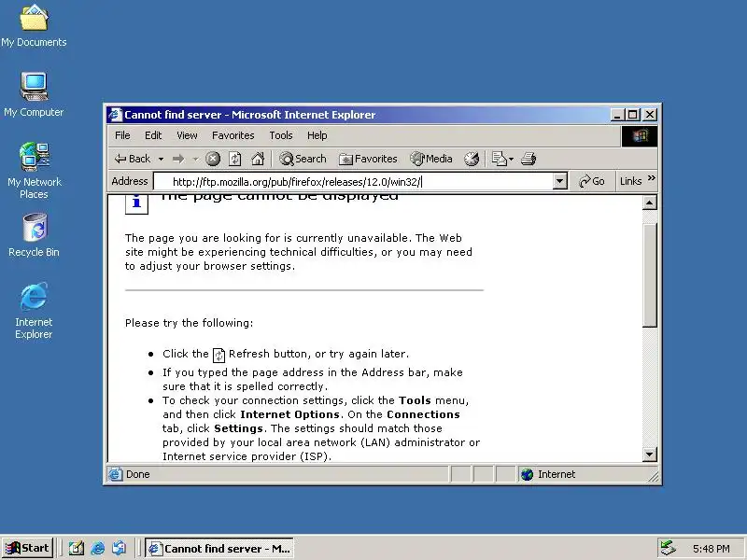Click the bold 'Internet Options' text
This screenshot has width=747, height=560.
289,414
